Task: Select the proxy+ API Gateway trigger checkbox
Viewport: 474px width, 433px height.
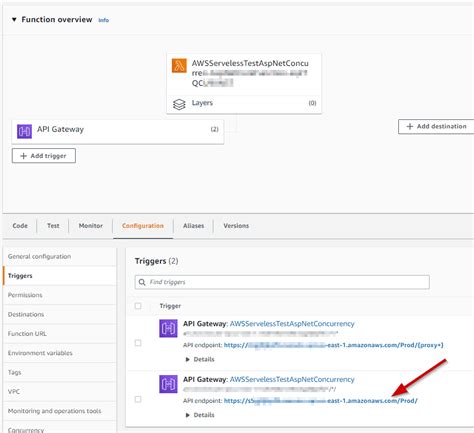Action: click(x=138, y=343)
